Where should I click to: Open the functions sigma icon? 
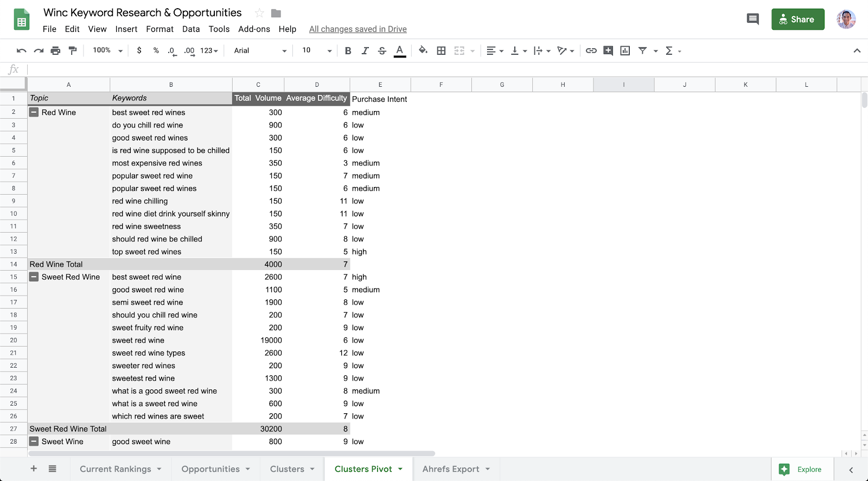pos(669,50)
